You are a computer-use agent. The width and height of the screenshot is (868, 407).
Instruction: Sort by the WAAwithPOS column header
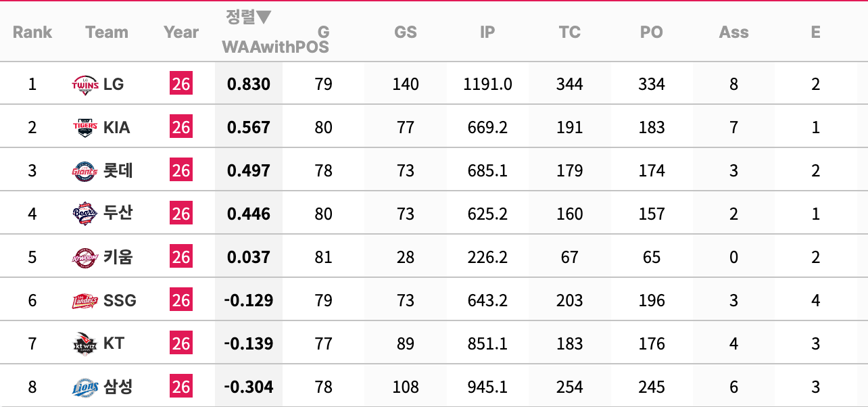point(275,47)
